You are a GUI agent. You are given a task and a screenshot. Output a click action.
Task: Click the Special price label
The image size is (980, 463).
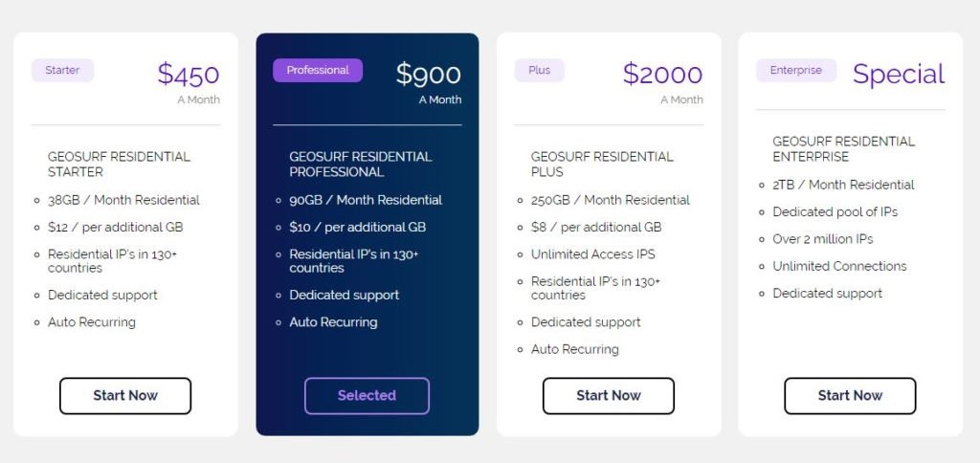tap(899, 75)
